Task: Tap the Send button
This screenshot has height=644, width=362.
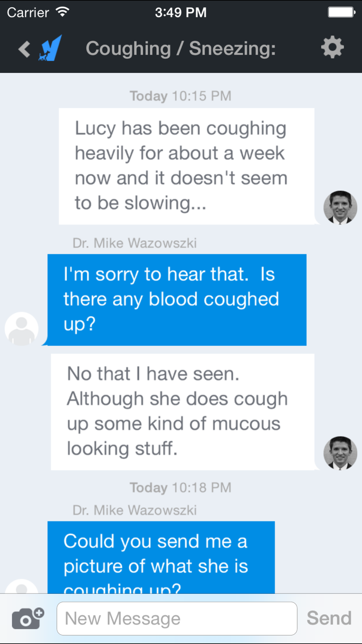Action: coord(329,618)
